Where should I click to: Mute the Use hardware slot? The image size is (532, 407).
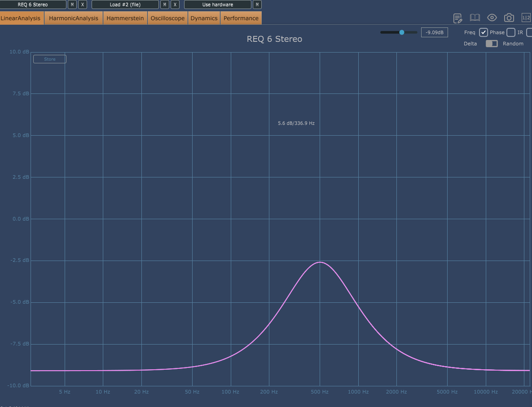(257, 4)
